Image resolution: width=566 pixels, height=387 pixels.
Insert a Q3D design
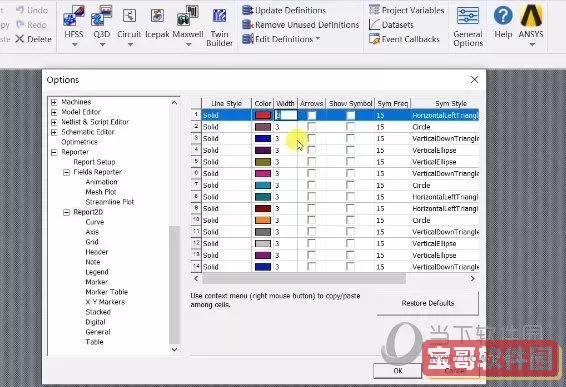pyautogui.click(x=101, y=21)
